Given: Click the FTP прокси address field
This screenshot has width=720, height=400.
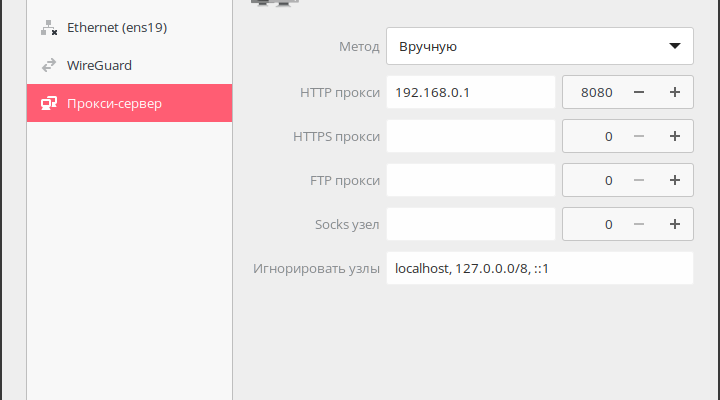Looking at the screenshot, I should (470, 180).
